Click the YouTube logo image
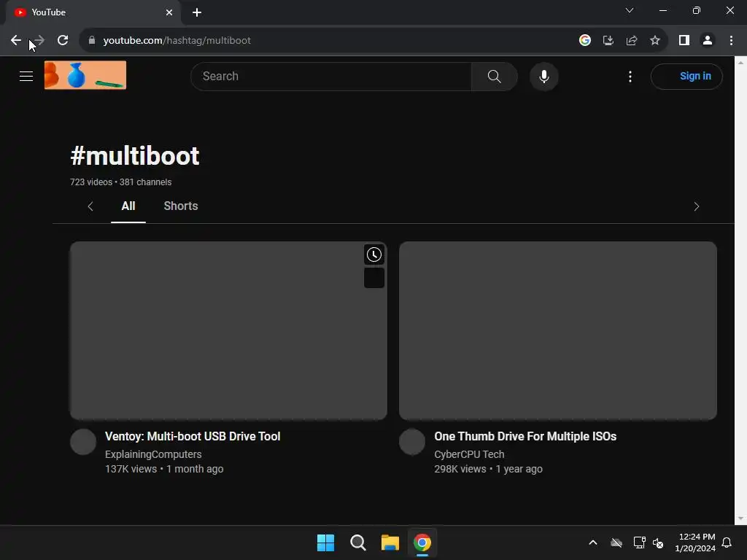747x560 pixels. point(85,75)
